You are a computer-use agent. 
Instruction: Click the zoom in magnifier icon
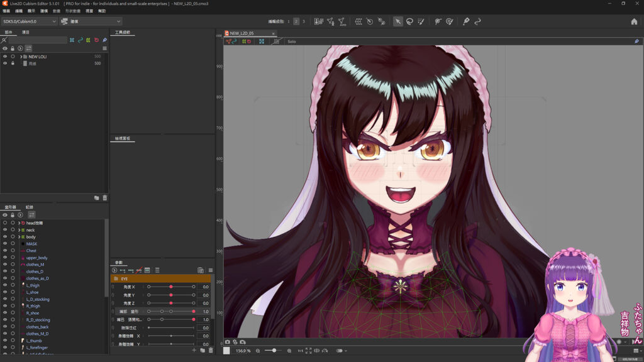click(290, 351)
